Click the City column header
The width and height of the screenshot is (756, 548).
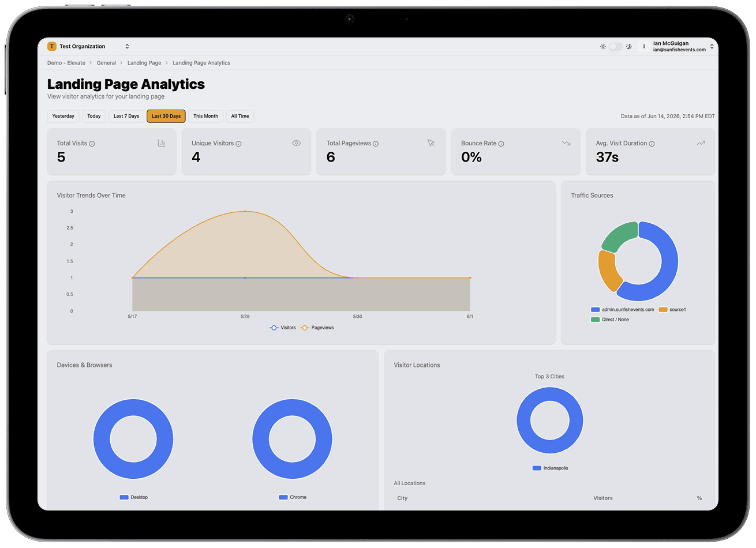402,498
